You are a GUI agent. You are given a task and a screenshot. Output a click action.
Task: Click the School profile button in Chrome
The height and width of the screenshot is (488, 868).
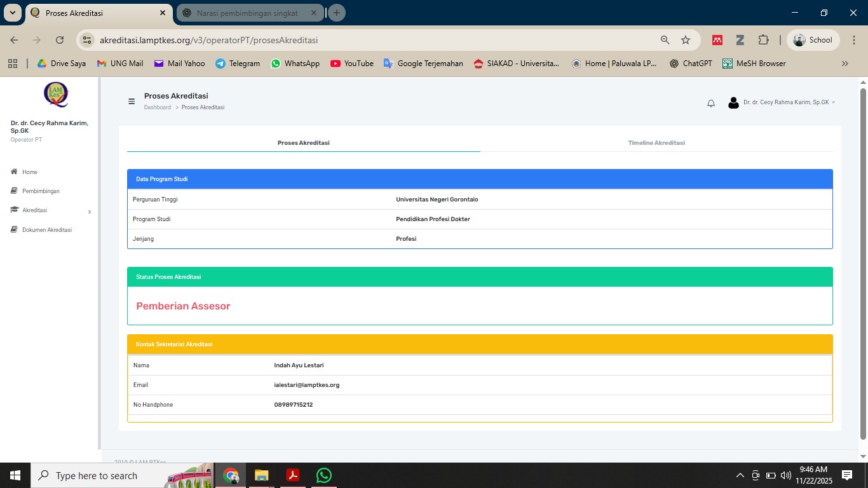click(813, 39)
